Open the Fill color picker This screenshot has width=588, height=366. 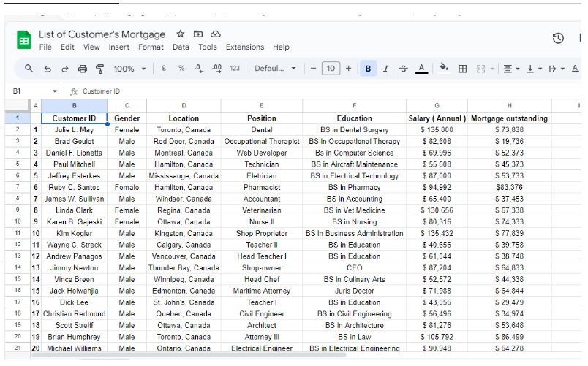(443, 69)
